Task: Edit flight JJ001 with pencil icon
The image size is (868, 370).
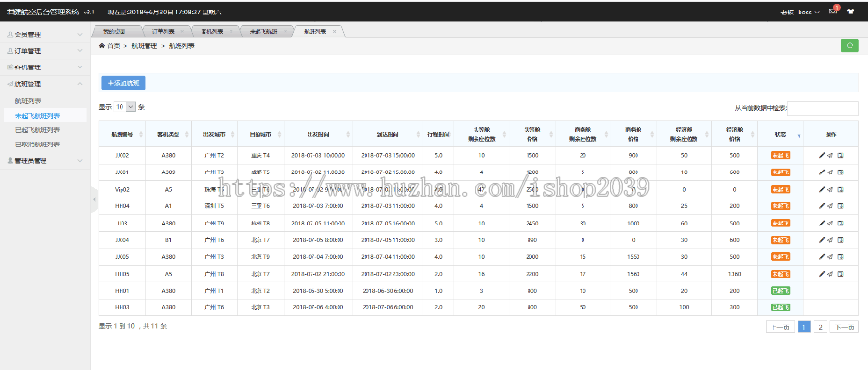Action: pos(822,172)
